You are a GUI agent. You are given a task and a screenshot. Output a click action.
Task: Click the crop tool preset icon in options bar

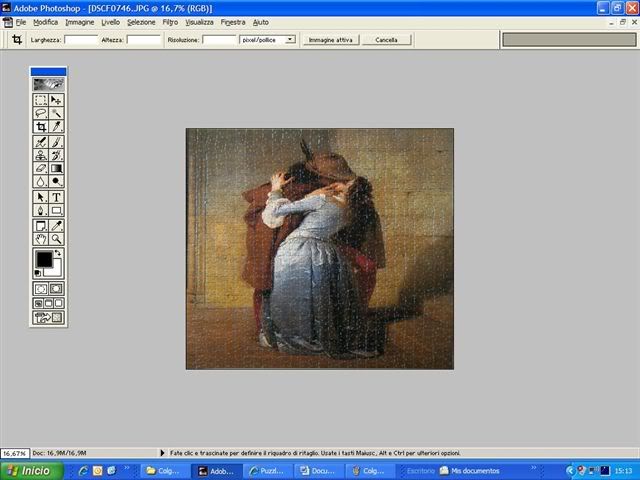17,40
